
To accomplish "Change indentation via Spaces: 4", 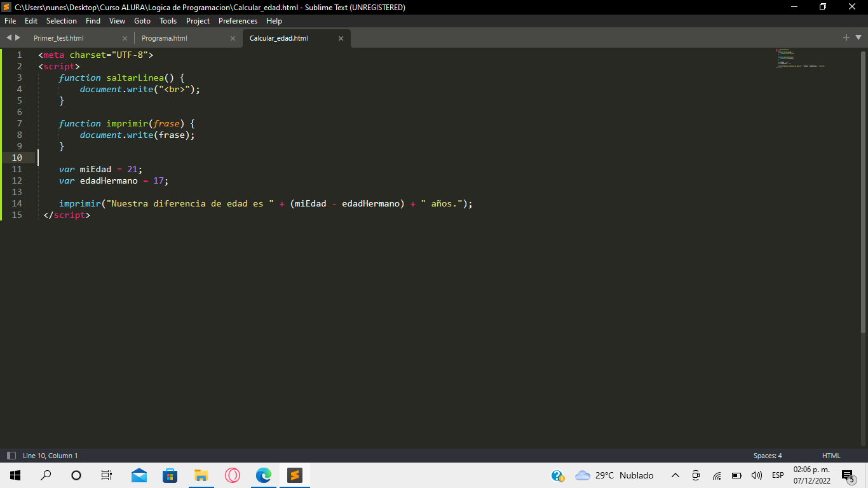I will click(x=768, y=456).
